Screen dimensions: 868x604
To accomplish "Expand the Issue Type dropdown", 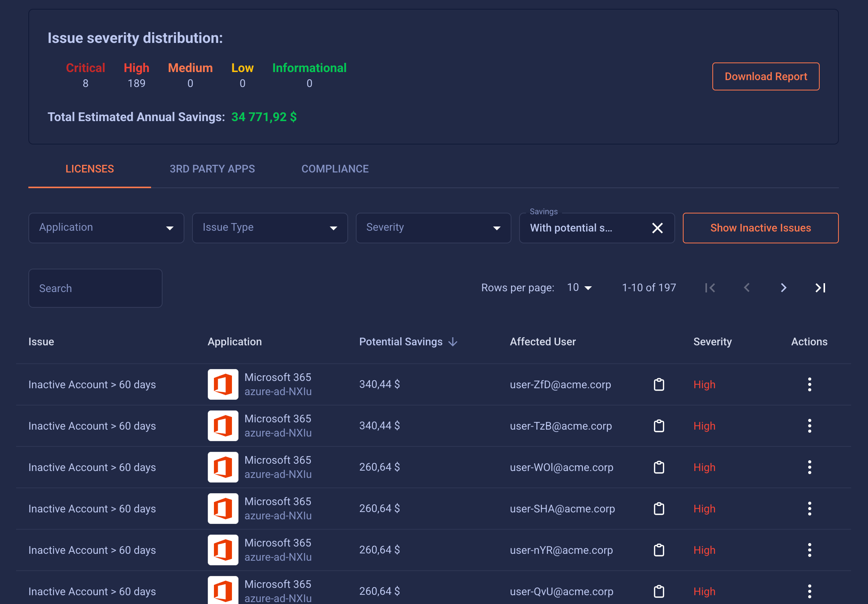I will coord(270,228).
